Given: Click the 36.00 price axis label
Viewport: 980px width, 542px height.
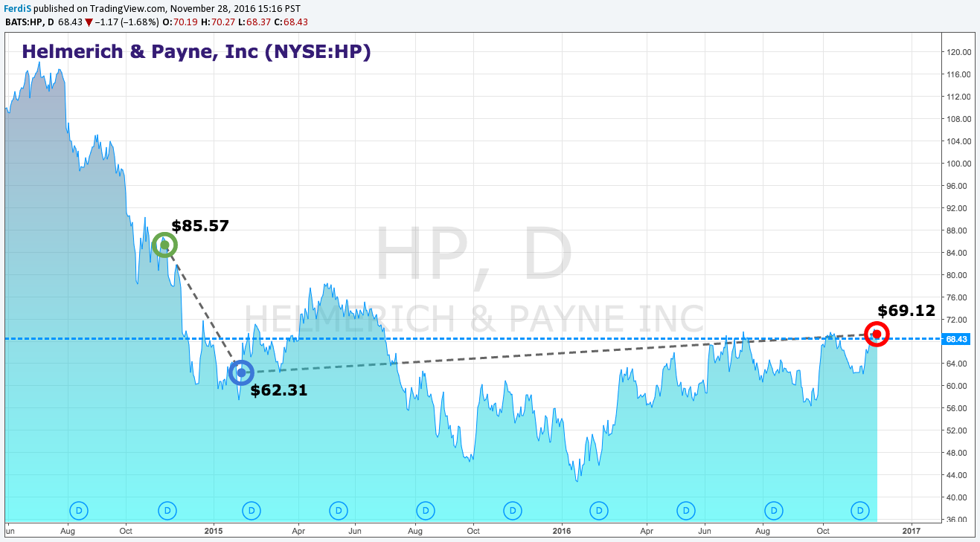Looking at the screenshot, I should 958,520.
